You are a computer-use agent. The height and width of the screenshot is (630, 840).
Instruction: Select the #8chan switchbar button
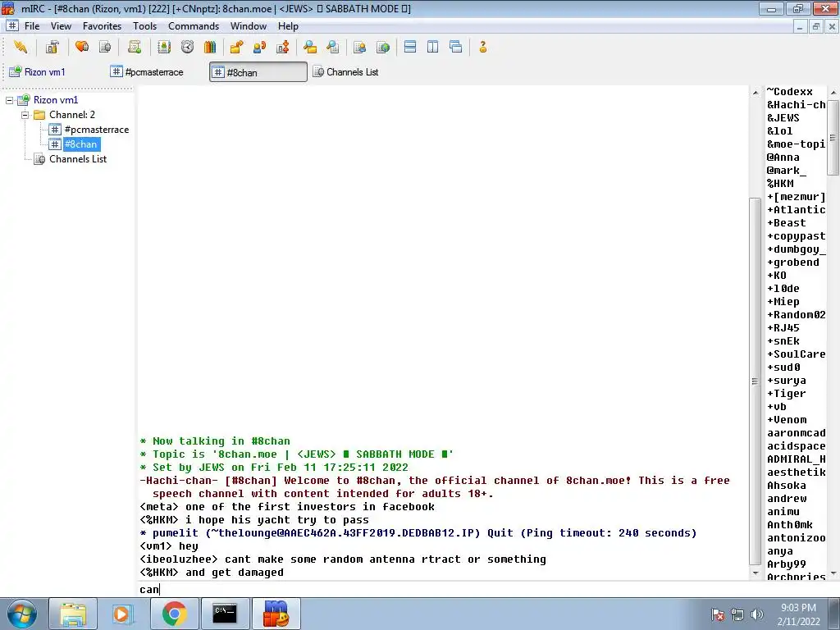pos(258,72)
